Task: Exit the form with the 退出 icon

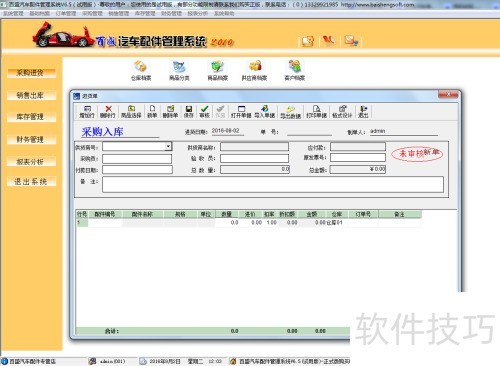Action: point(363,111)
